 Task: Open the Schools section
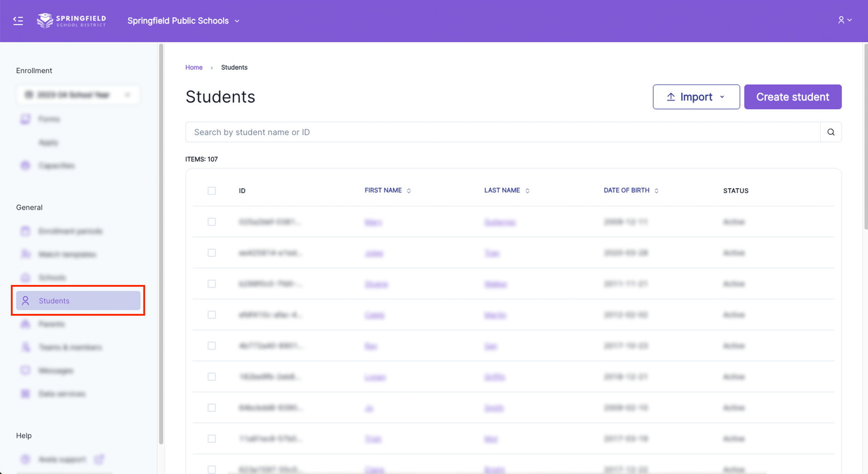pyautogui.click(x=52, y=277)
